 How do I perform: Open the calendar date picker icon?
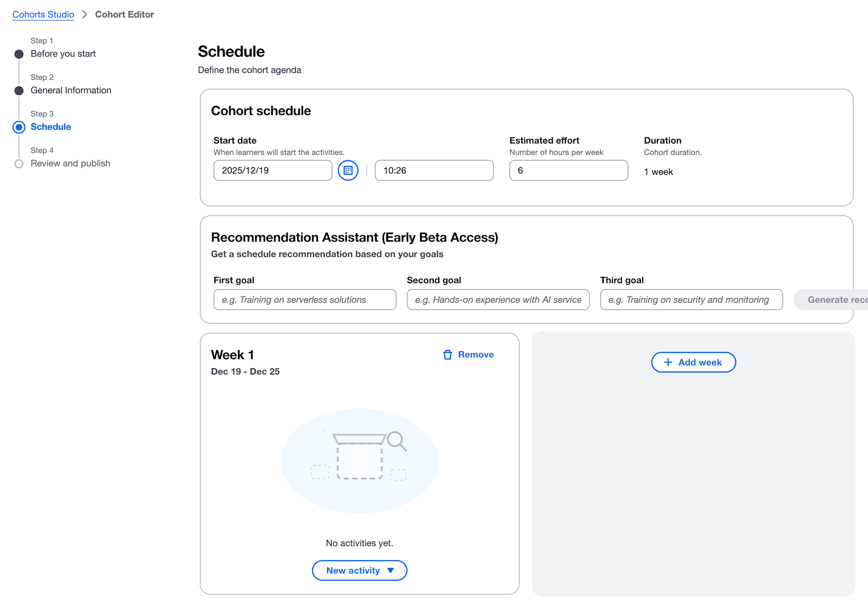(348, 170)
